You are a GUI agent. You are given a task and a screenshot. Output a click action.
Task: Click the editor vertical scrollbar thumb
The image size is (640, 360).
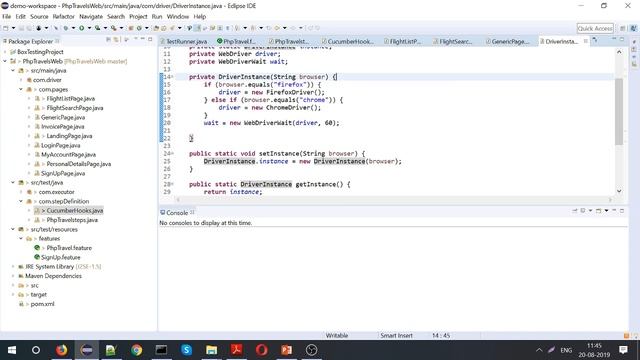(619, 110)
